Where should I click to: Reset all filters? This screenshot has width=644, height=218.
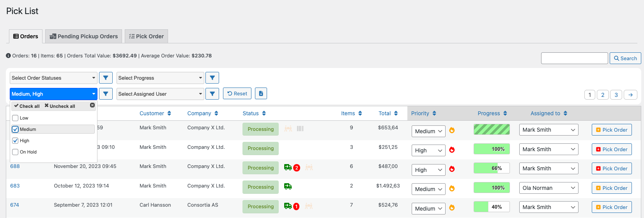237,93
